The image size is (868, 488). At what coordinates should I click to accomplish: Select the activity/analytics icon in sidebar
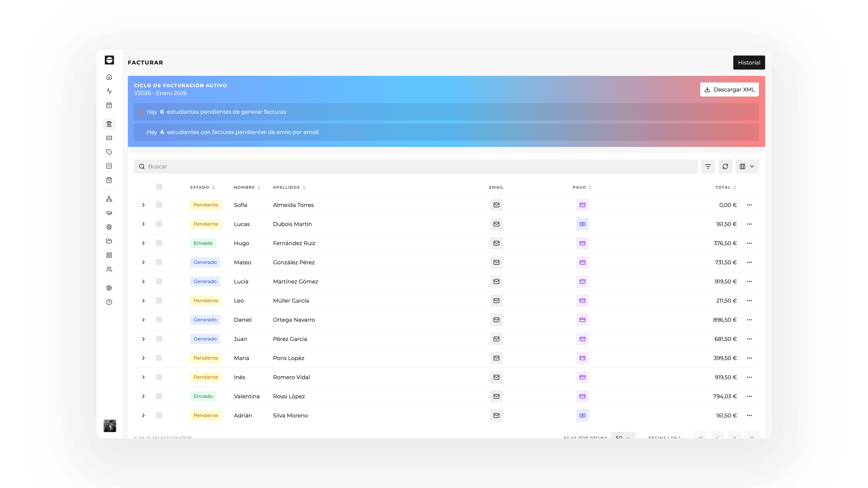109,91
